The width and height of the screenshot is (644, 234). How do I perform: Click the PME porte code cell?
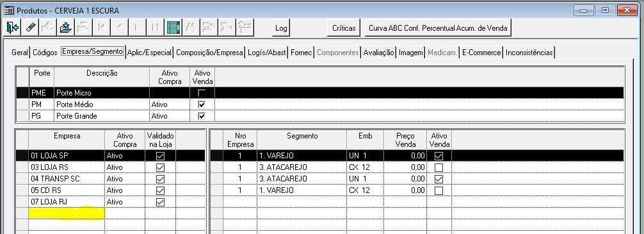point(42,93)
